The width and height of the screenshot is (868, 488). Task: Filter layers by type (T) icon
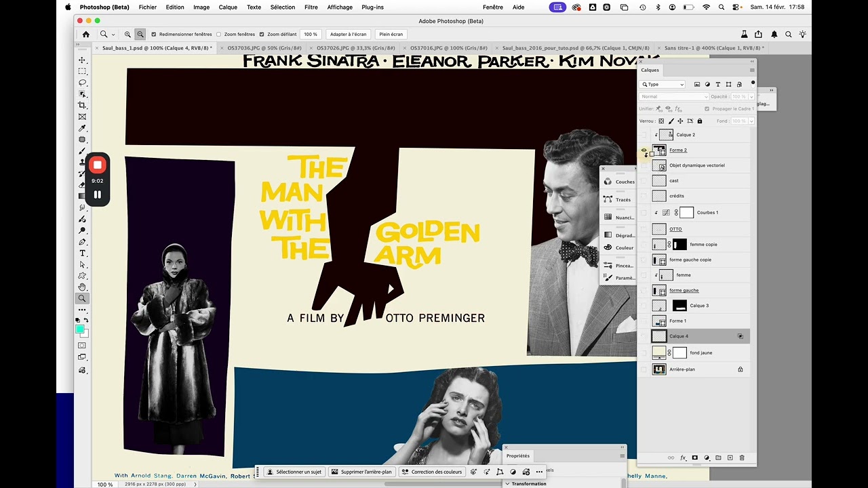[718, 84]
